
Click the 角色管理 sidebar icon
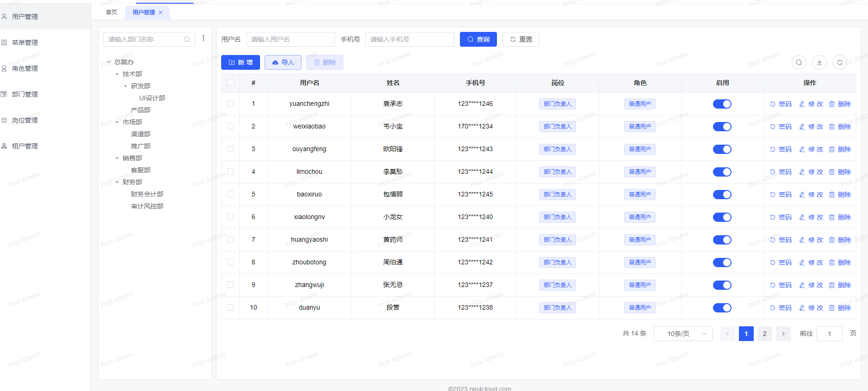[x=4, y=68]
